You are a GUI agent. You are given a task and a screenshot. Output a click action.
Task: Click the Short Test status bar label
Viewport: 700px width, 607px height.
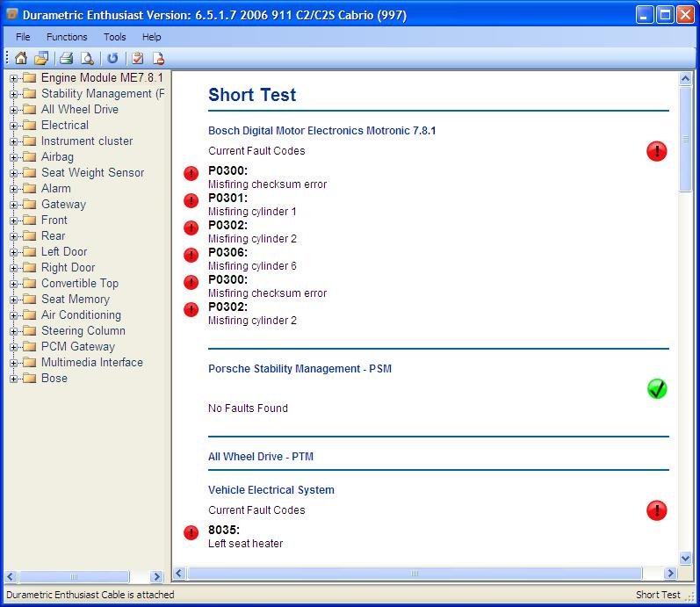(x=658, y=595)
